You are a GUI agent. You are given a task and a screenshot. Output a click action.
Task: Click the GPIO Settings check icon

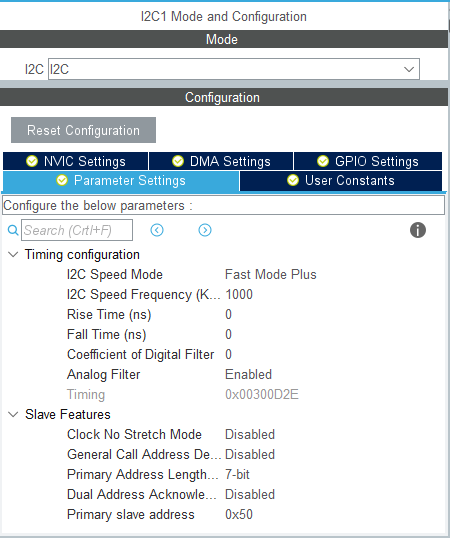click(323, 161)
